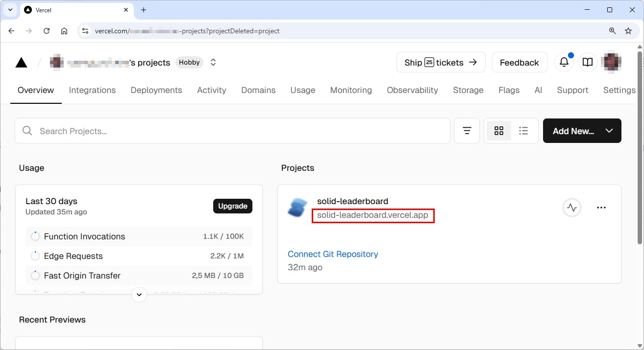The height and width of the screenshot is (350, 644).
Task: Click the Function Invocations progress ring
Action: point(35,236)
